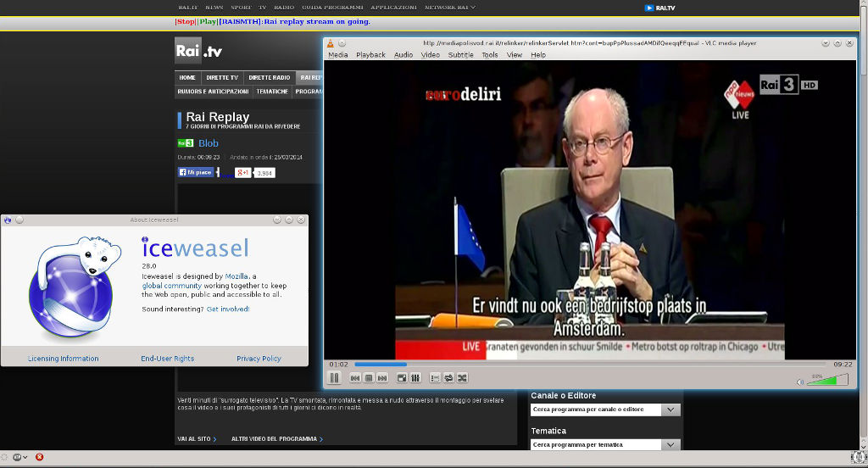This screenshot has width=868, height=468.
Task: Toggle VLC fullscreen mode button
Action: coord(402,378)
